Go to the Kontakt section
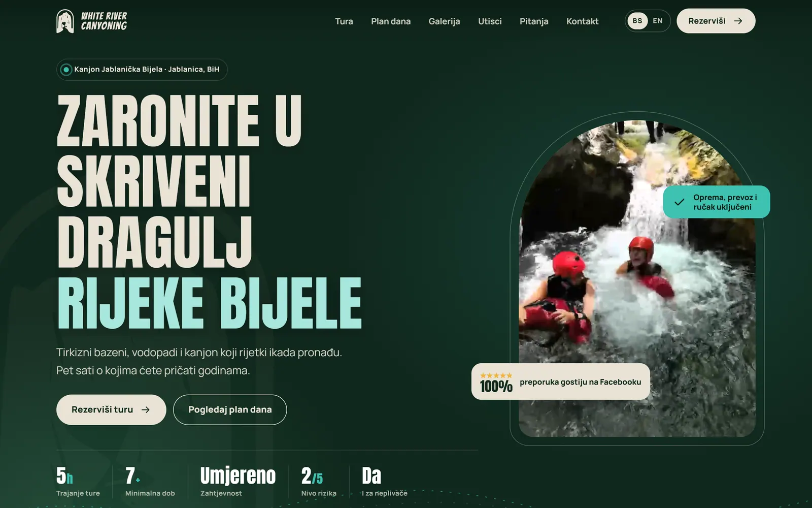 coord(583,21)
